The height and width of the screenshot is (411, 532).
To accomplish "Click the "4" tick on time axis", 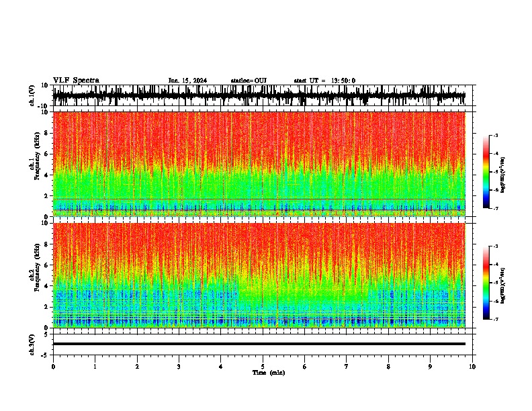I will point(221,367).
